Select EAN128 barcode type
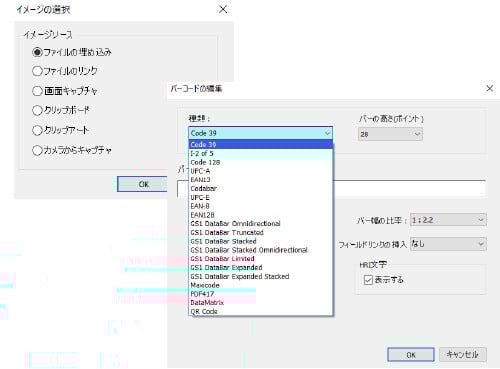The image size is (500, 369). point(261,215)
